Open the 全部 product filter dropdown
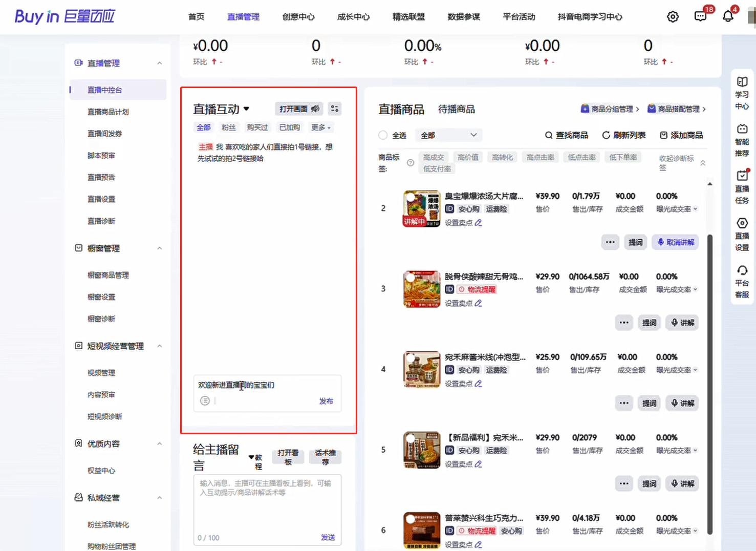The height and width of the screenshot is (551, 756). point(449,135)
